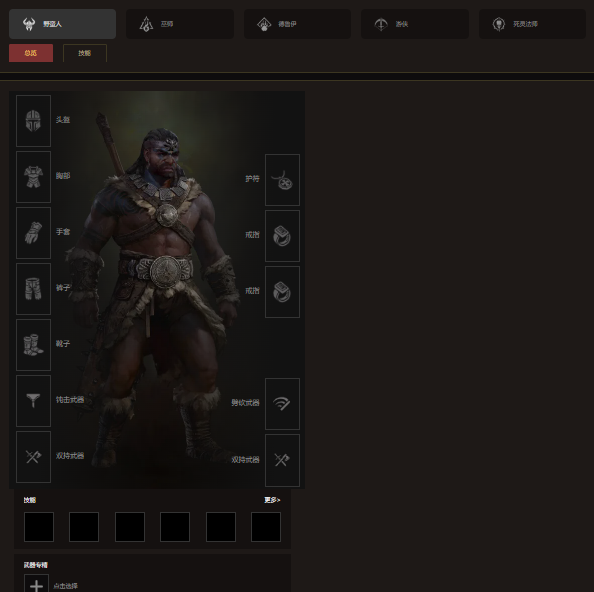This screenshot has width=594, height=592.
Task: Open the slashing weapon (劈砍武器) slot
Action: (282, 404)
